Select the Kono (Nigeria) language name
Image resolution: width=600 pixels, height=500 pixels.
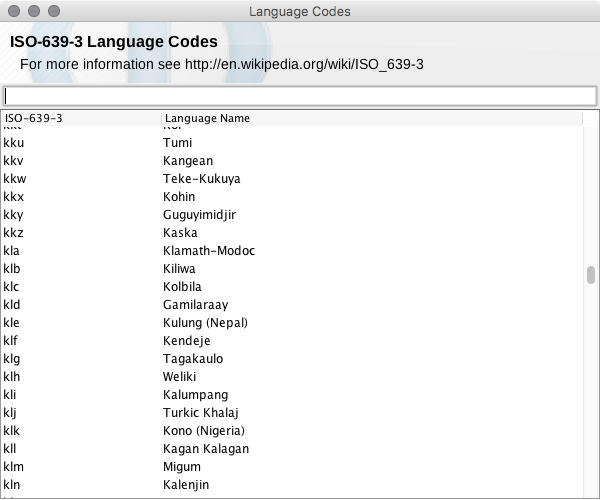point(204,430)
